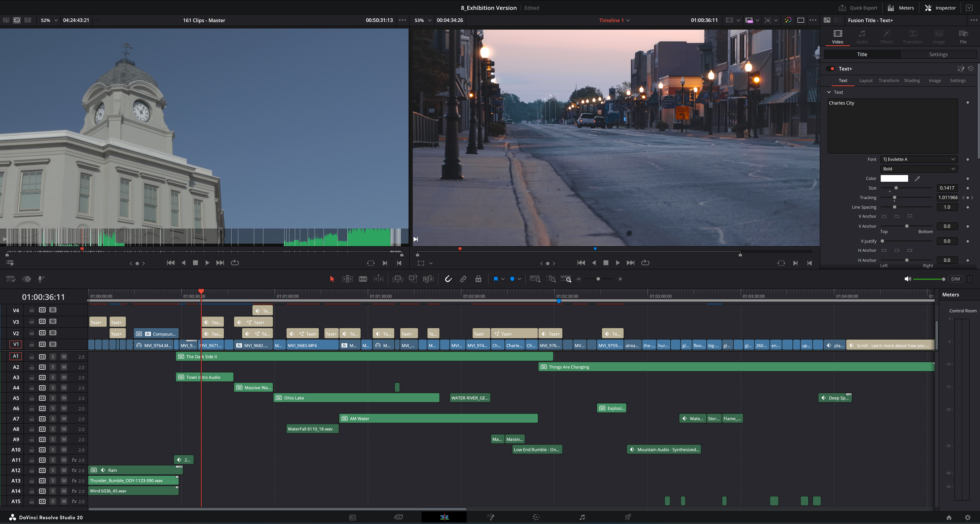Open the white text color swatch

pos(894,179)
